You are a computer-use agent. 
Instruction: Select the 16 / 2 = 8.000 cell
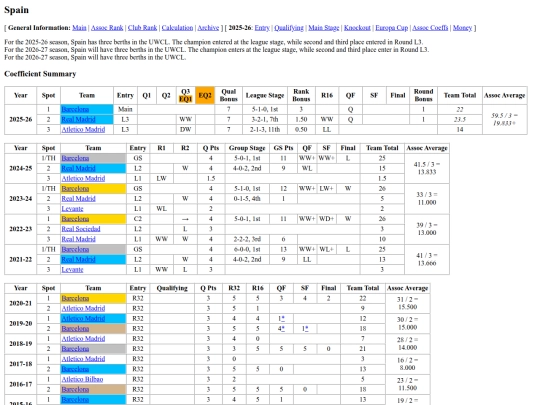click(407, 364)
